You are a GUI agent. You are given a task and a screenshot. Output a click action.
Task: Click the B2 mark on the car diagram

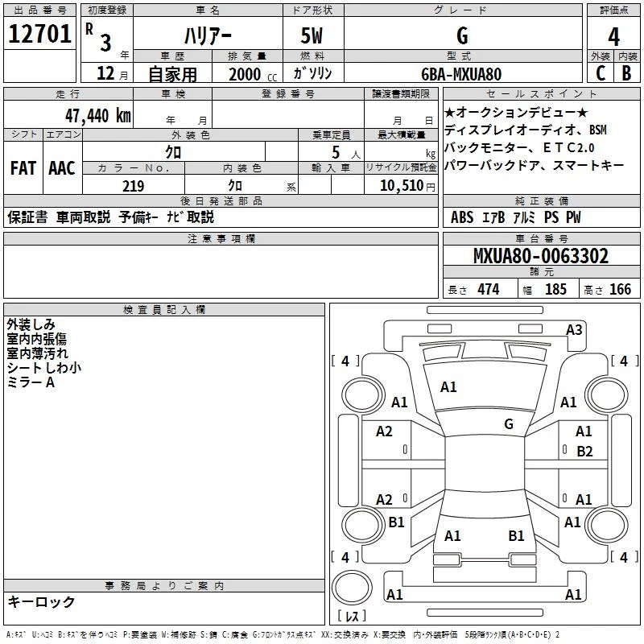(x=584, y=452)
